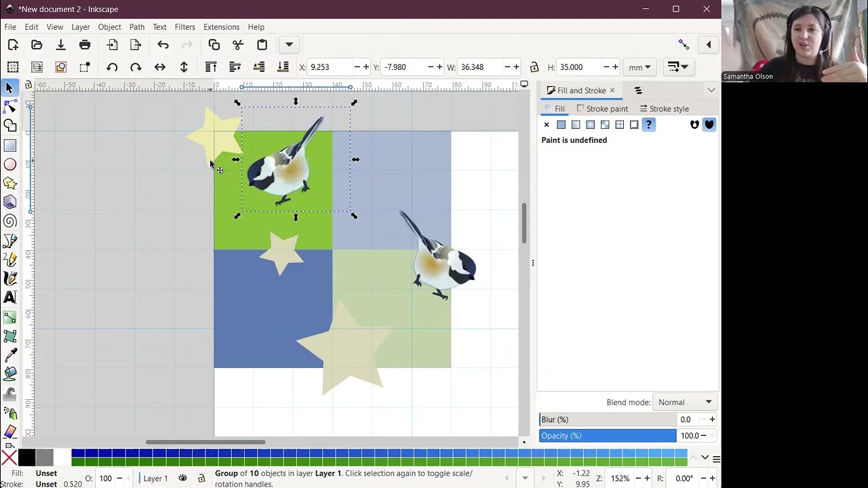This screenshot has height=488, width=868.
Task: Save the document
Action: tap(60, 45)
